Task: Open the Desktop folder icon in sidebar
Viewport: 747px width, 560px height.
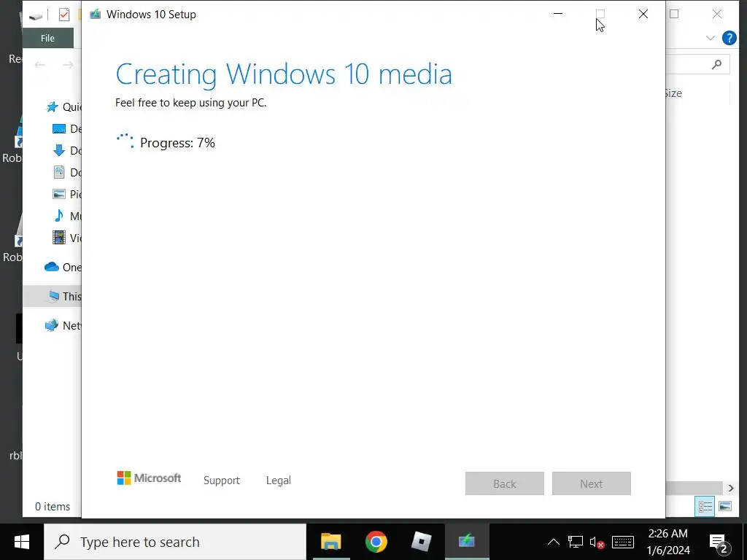Action: pos(59,128)
